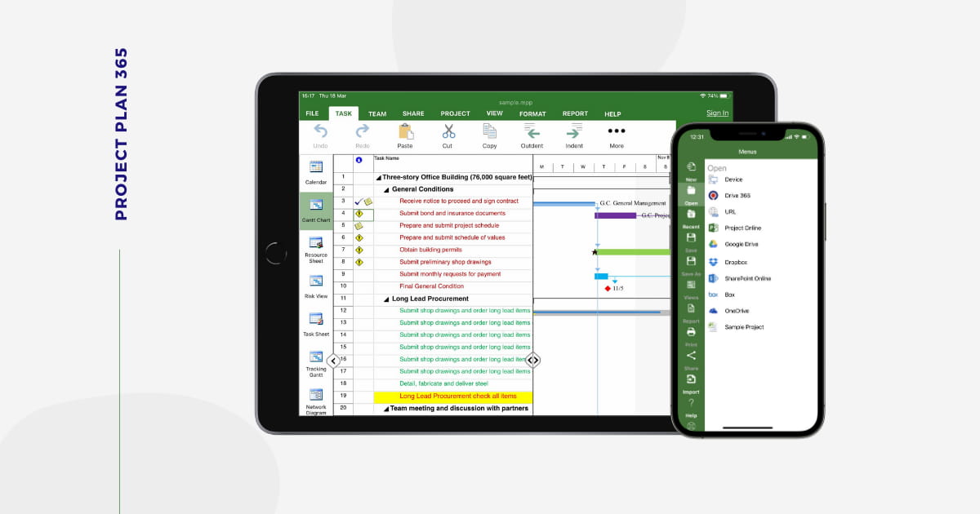Select 'Detail, fabricate and deliver steel' task
Viewport: 980px width, 514px height.
pyautogui.click(x=443, y=383)
